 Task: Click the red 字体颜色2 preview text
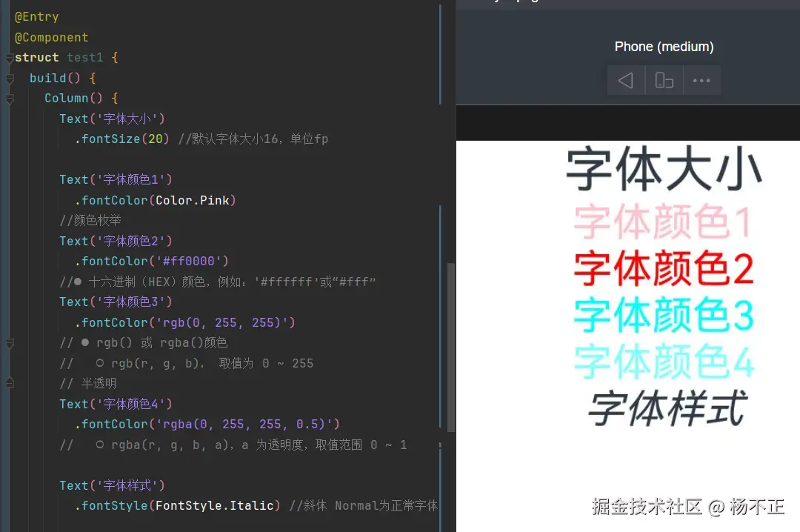(x=664, y=268)
